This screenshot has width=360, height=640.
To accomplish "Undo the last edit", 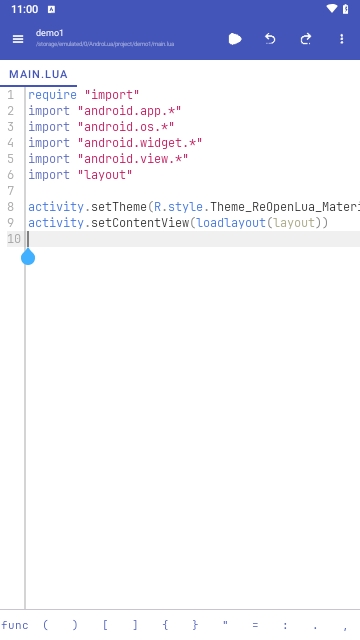I will pyautogui.click(x=270, y=39).
